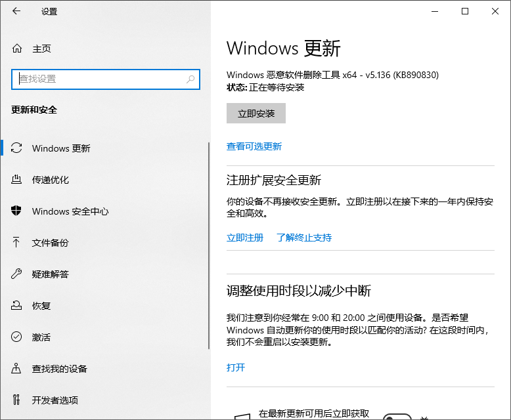This screenshot has width=511, height=420.
Task: Click 打开 under 调整使用时段
Action: click(236, 367)
